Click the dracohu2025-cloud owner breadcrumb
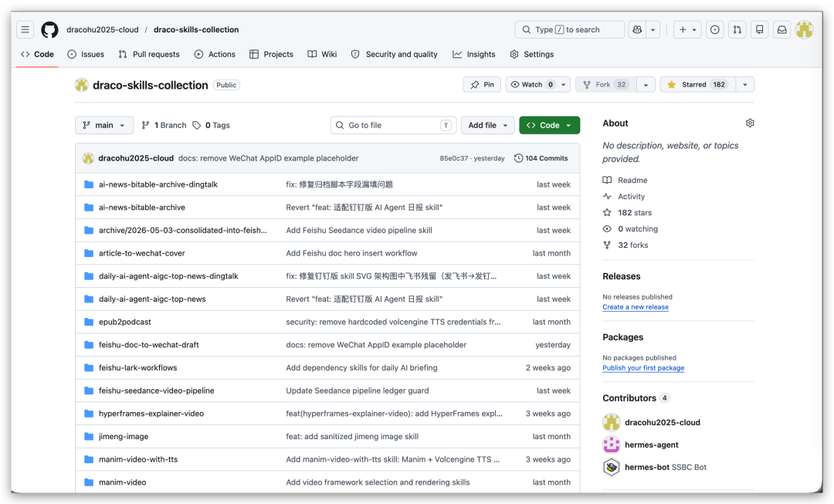 click(103, 30)
